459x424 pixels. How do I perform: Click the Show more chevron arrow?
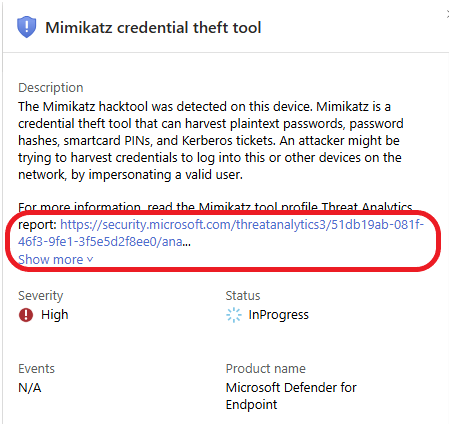(x=90, y=259)
